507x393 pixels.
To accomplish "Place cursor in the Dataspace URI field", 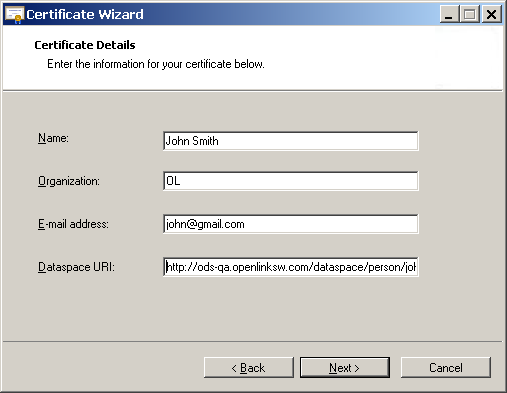I will [x=291, y=267].
